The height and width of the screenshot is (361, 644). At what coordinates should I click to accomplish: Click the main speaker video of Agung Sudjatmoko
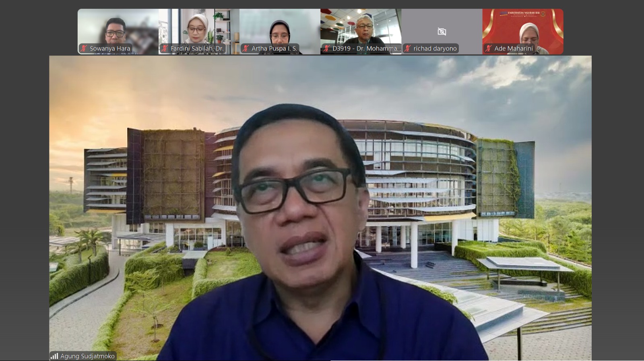coord(320,208)
